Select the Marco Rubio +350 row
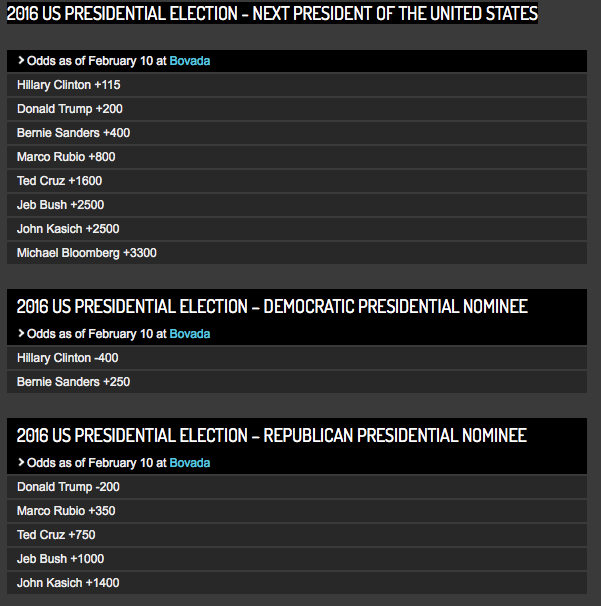 (297, 511)
